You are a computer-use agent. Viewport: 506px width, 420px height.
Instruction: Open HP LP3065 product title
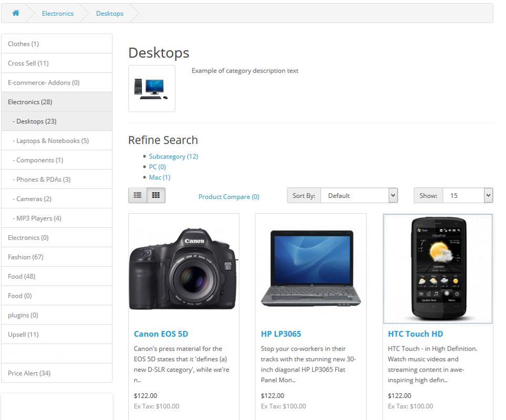coord(281,334)
